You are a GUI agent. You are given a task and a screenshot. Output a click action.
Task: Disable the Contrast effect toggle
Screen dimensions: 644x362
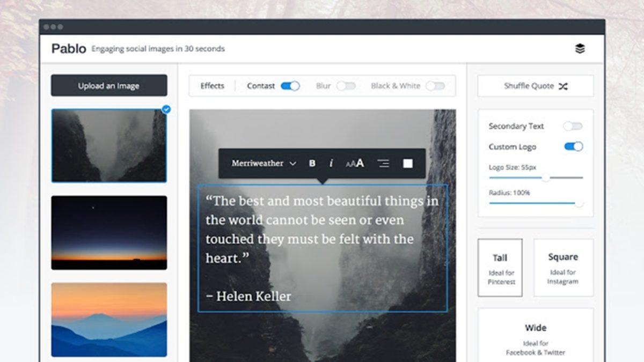290,86
